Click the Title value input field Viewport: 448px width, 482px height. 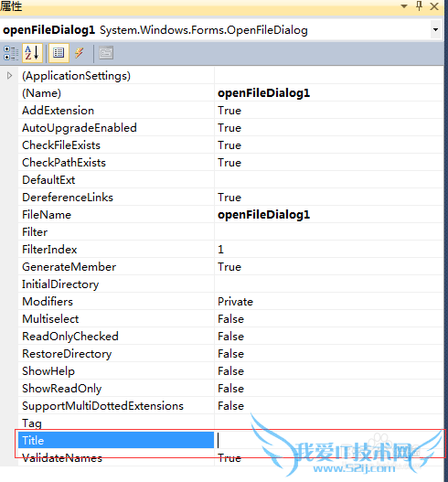(329, 440)
